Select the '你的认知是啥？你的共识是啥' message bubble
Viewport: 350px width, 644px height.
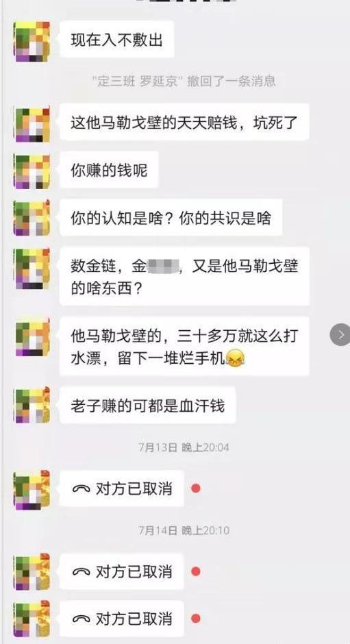[x=171, y=218]
